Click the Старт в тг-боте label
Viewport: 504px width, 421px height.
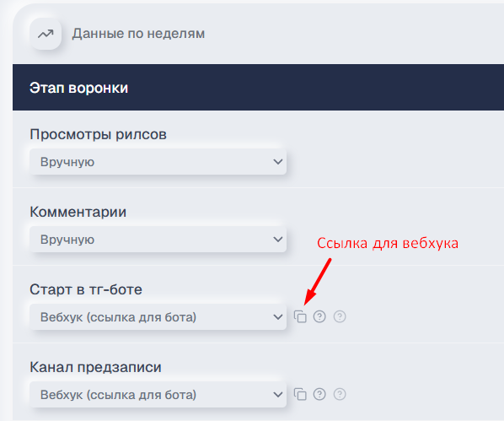point(86,289)
